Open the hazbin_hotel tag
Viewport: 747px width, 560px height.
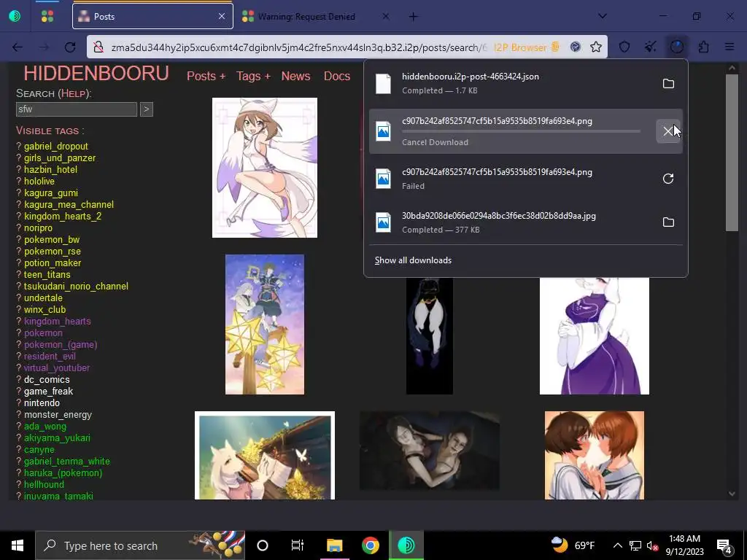(50, 169)
